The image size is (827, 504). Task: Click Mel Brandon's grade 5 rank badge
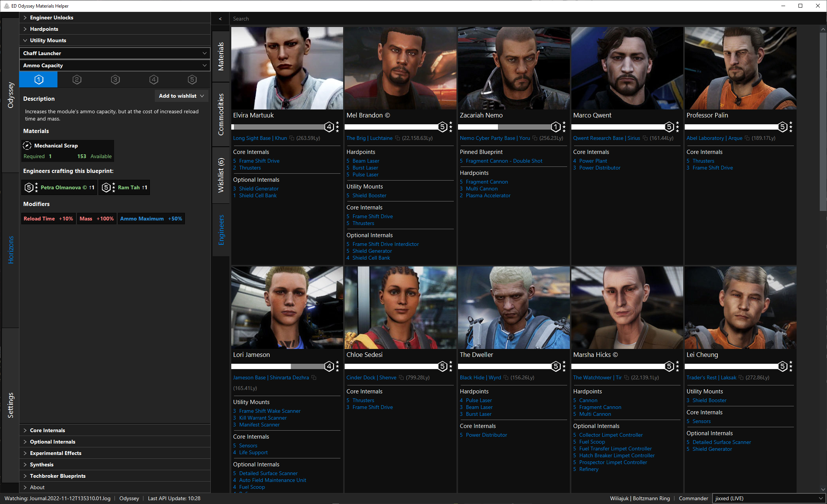[443, 127]
